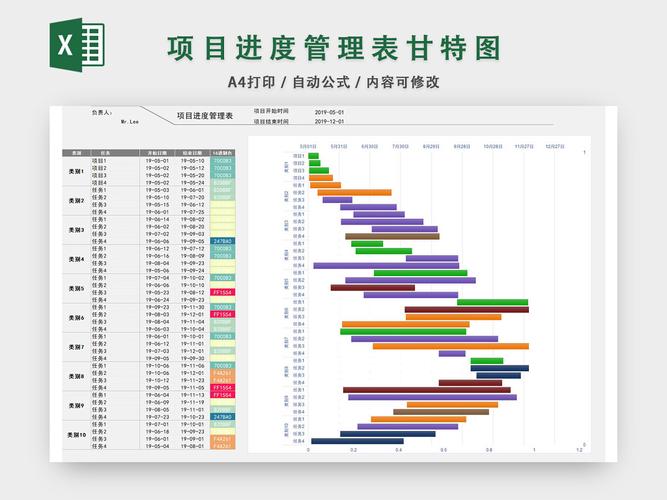Click the start date cell 19-05-04
Viewport: 667px width, 500px height.
[x=157, y=446]
